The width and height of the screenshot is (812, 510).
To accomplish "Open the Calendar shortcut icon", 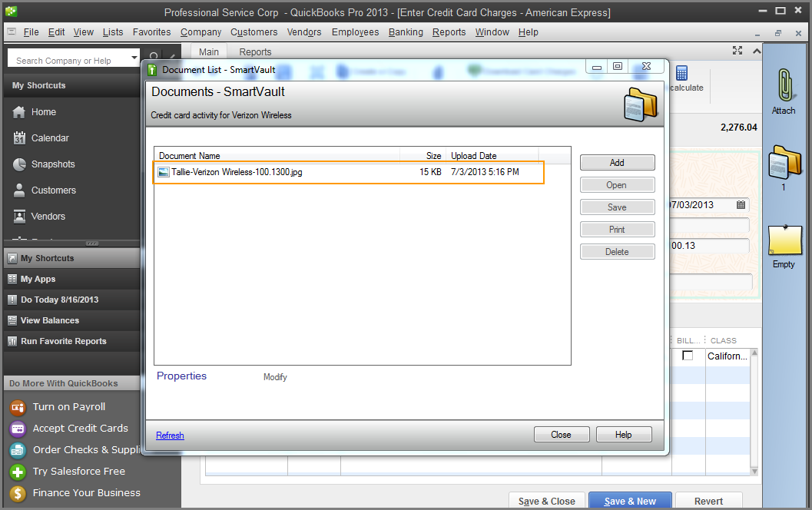I will 19,137.
